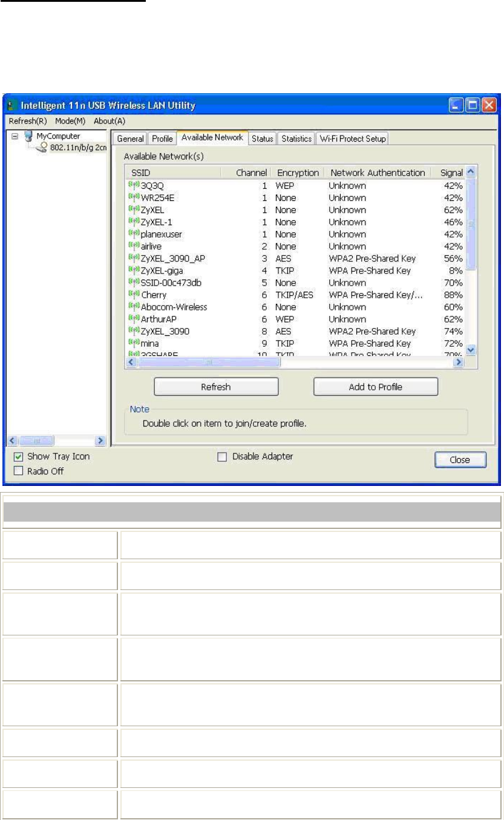The height and width of the screenshot is (820, 504).
Task: Click the wireless icon beside ZyXEL_3090_AP
Action: pyautogui.click(x=134, y=258)
